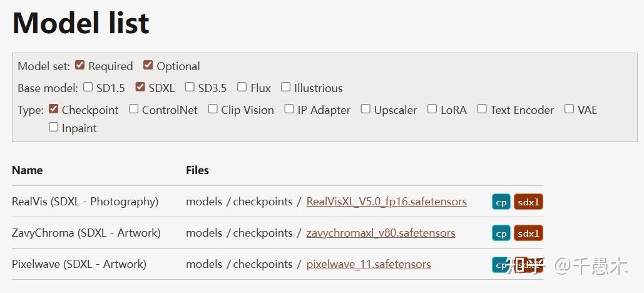Disable the SDXL base model filter

click(x=140, y=87)
